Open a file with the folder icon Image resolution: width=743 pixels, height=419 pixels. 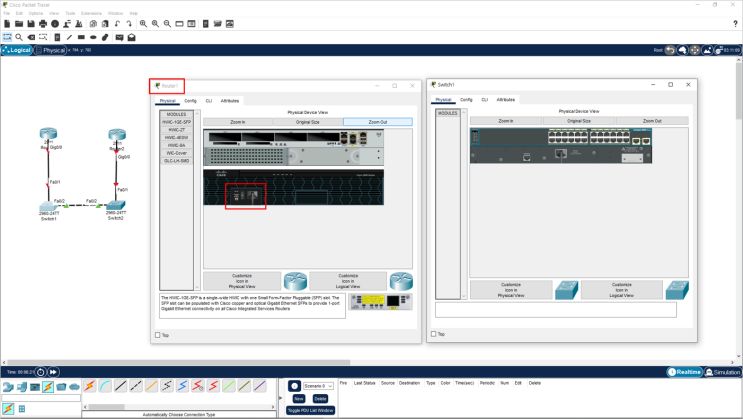coord(19,24)
